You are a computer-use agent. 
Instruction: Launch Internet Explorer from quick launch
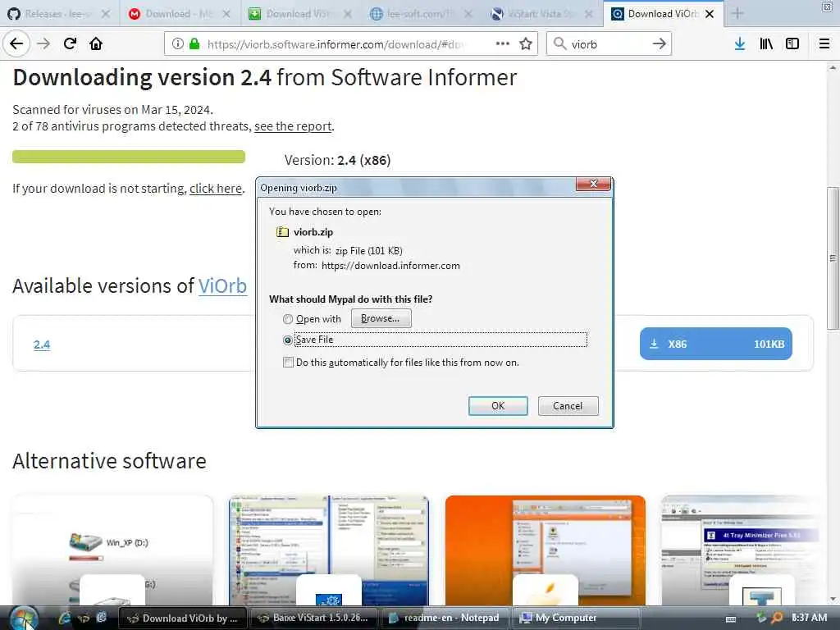tap(64, 618)
